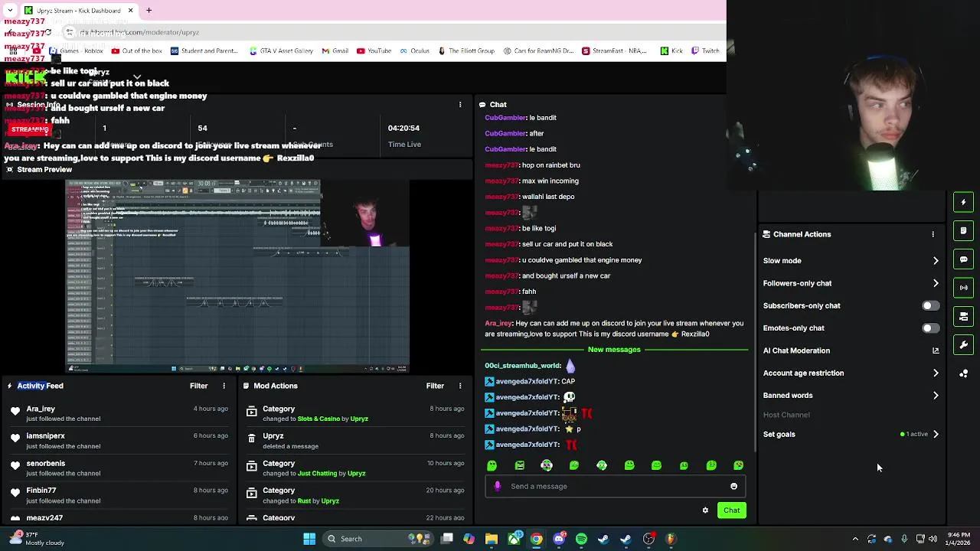Click Just Chatting category change entry
This screenshot has width=980, height=551.
(x=356, y=468)
